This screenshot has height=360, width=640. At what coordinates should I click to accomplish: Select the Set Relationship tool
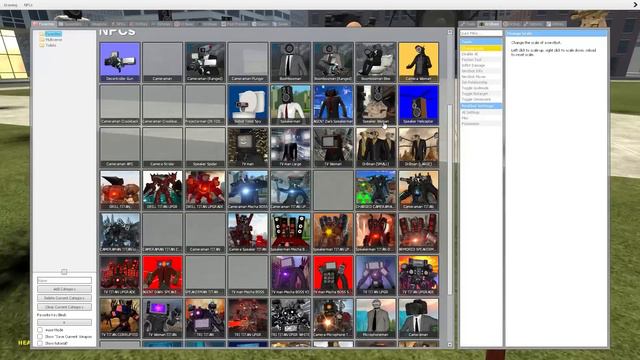[481, 82]
